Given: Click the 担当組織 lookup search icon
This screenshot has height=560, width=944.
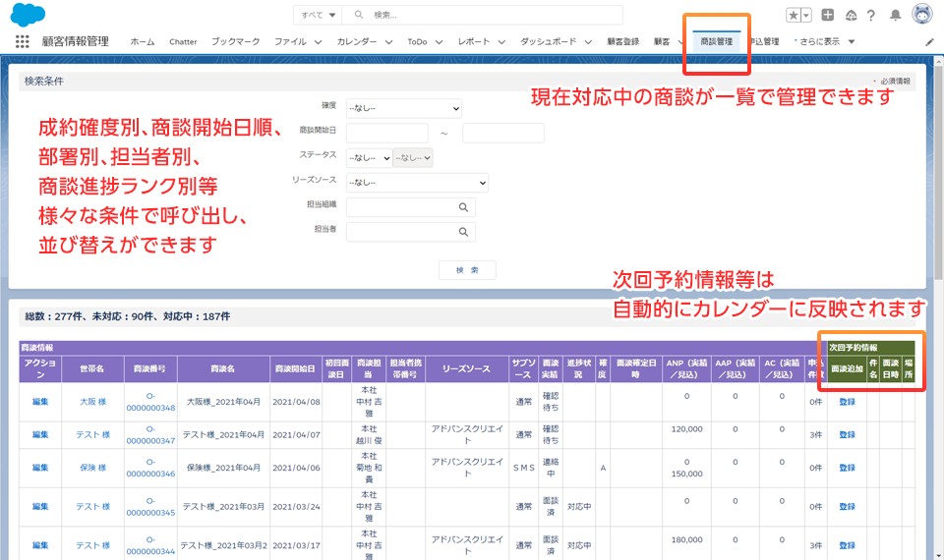Looking at the screenshot, I should tap(463, 207).
